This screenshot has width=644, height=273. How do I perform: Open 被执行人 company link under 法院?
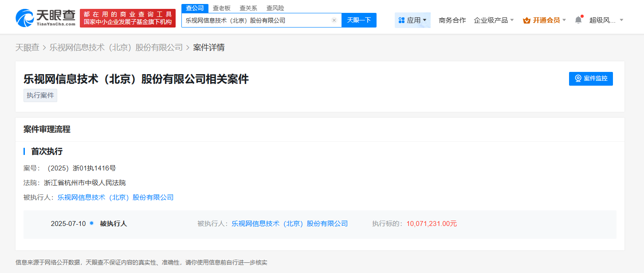(x=115, y=198)
